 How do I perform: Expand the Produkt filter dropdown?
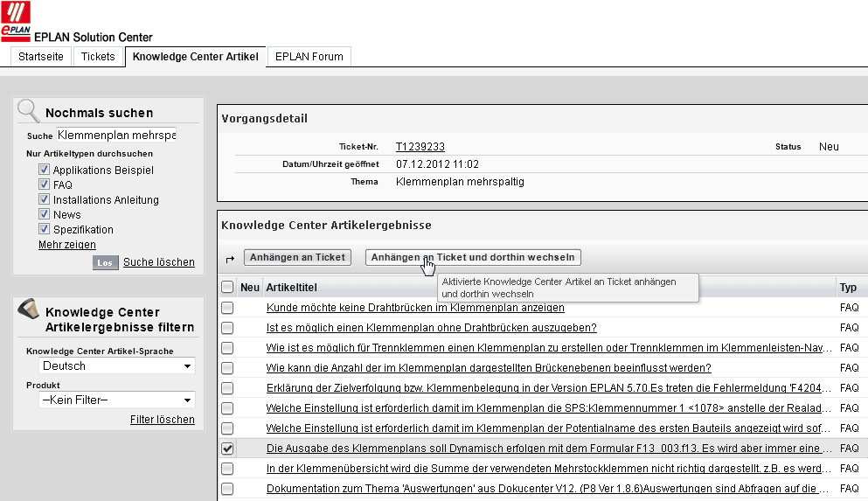118,400
